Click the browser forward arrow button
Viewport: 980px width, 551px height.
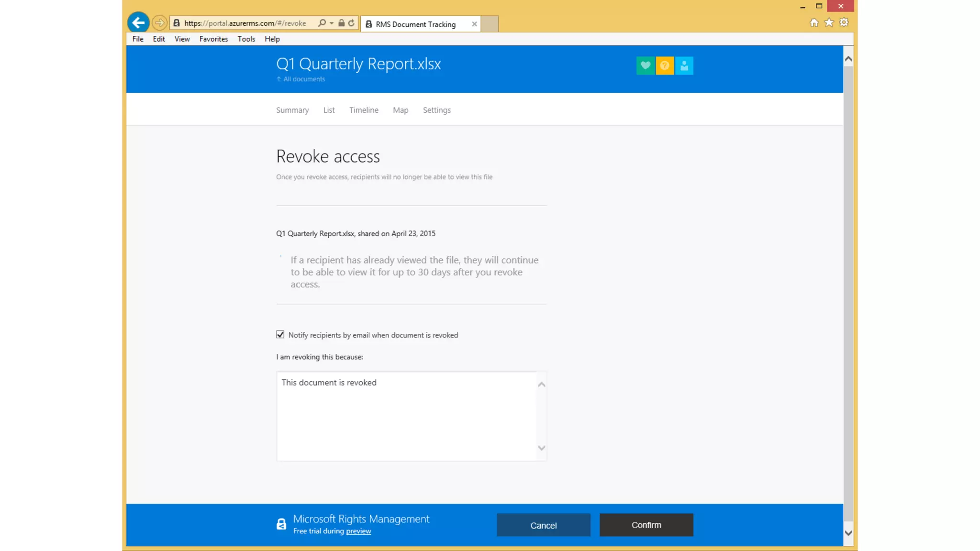160,22
